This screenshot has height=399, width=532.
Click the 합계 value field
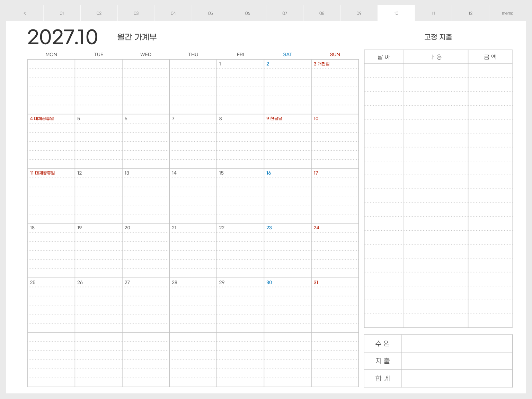coord(457,378)
